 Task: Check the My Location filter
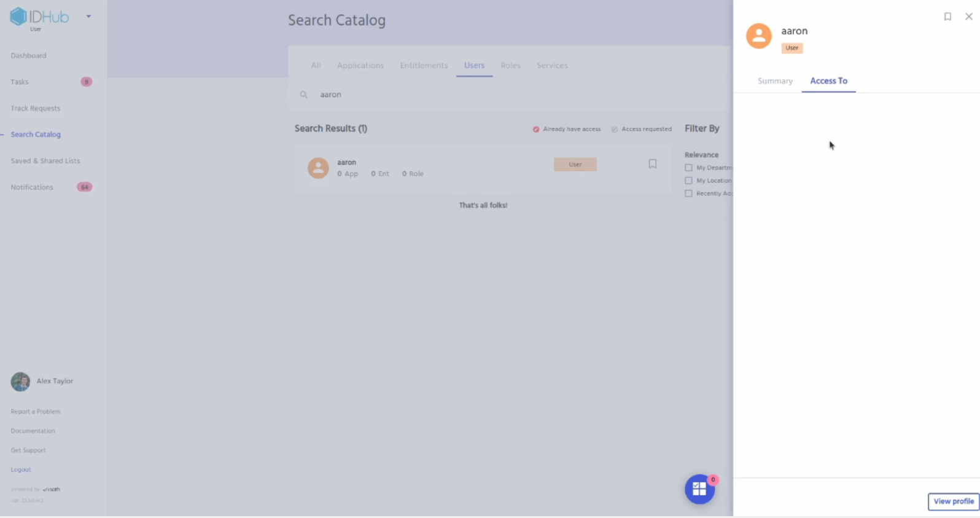pyautogui.click(x=688, y=181)
